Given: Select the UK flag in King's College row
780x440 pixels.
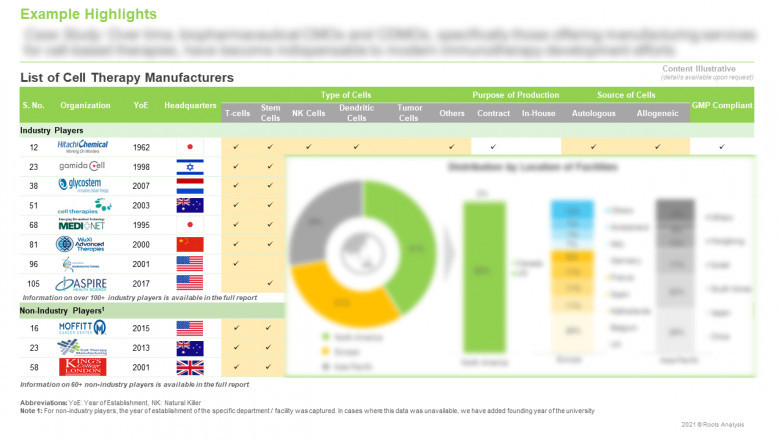Looking at the screenshot, I should [x=190, y=367].
